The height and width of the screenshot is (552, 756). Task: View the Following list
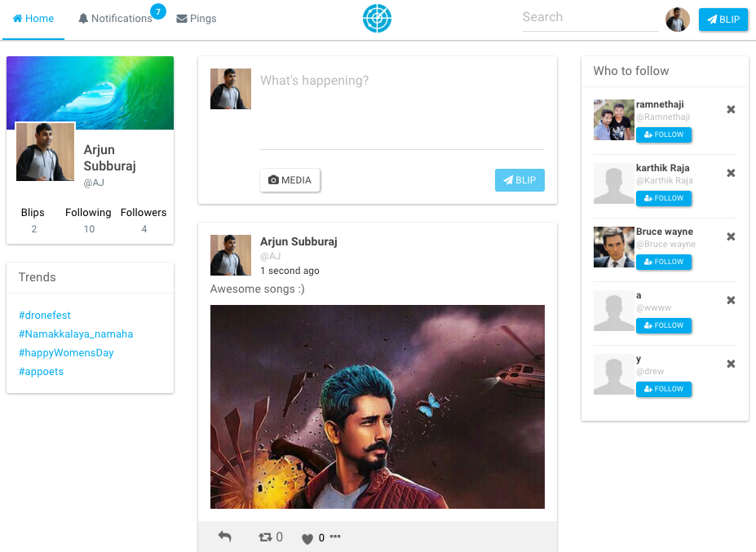[88, 220]
